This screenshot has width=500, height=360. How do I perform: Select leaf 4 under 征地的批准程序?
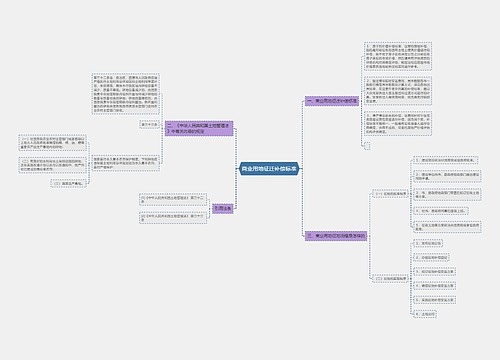441,211
